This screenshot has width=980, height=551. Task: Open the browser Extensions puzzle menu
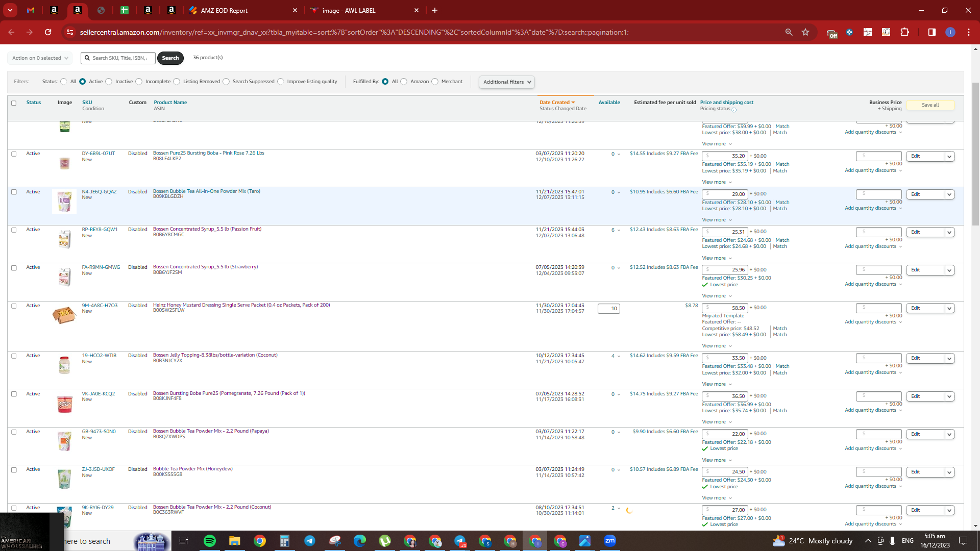point(905,32)
